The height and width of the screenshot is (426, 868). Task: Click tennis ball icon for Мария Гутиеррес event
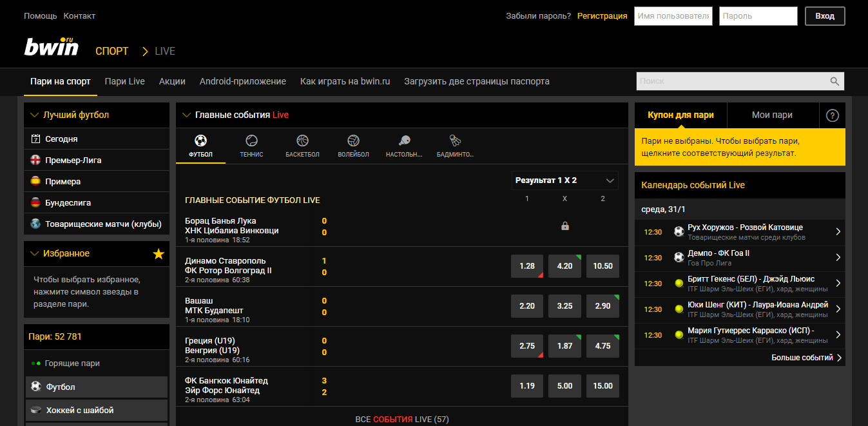click(x=679, y=334)
